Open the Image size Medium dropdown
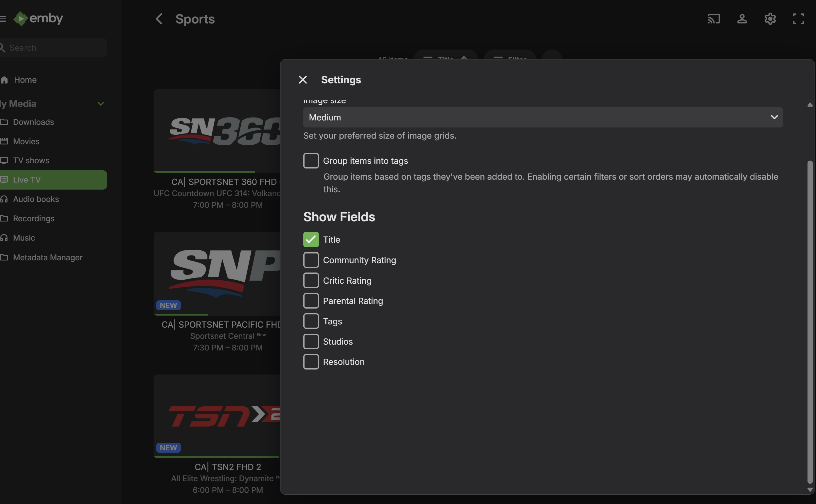The height and width of the screenshot is (504, 816). [x=543, y=117]
